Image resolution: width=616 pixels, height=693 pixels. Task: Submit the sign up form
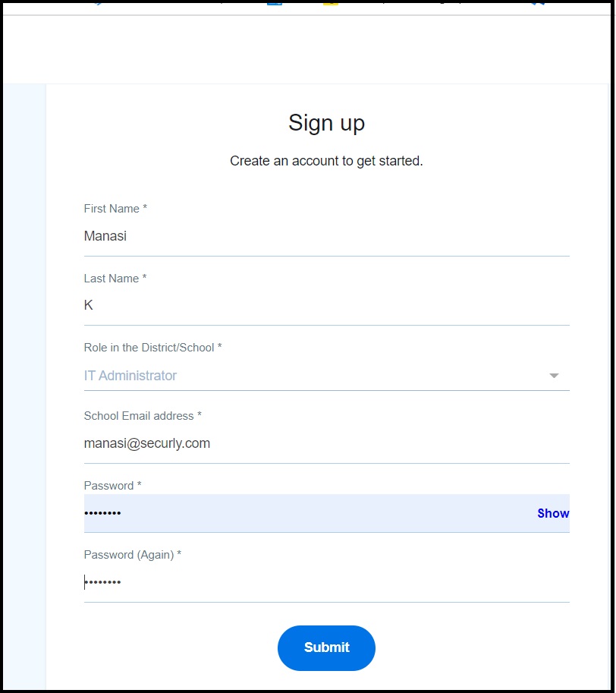326,647
